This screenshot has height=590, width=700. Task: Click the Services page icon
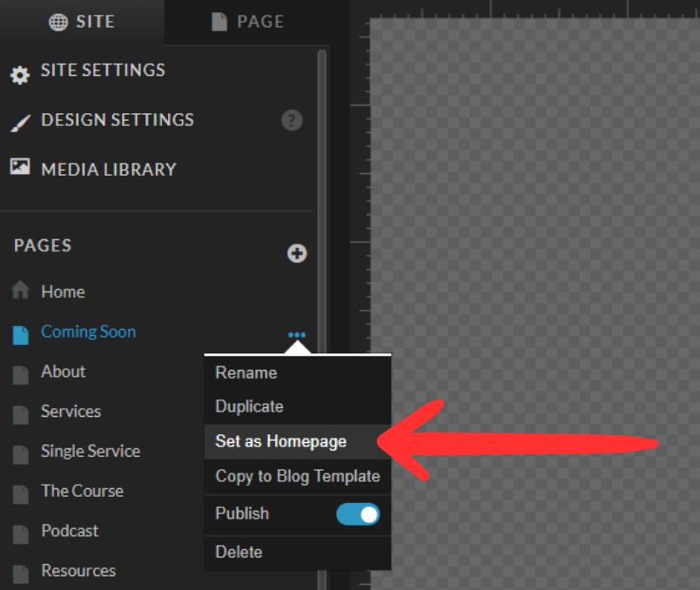point(21,414)
